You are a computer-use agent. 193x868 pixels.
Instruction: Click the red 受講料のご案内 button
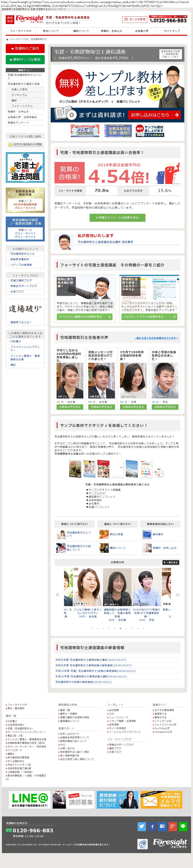pyautogui.click(x=25, y=49)
